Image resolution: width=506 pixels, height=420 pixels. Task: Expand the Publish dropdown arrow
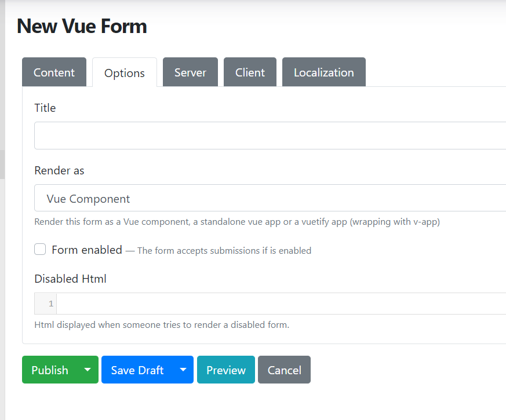click(88, 370)
